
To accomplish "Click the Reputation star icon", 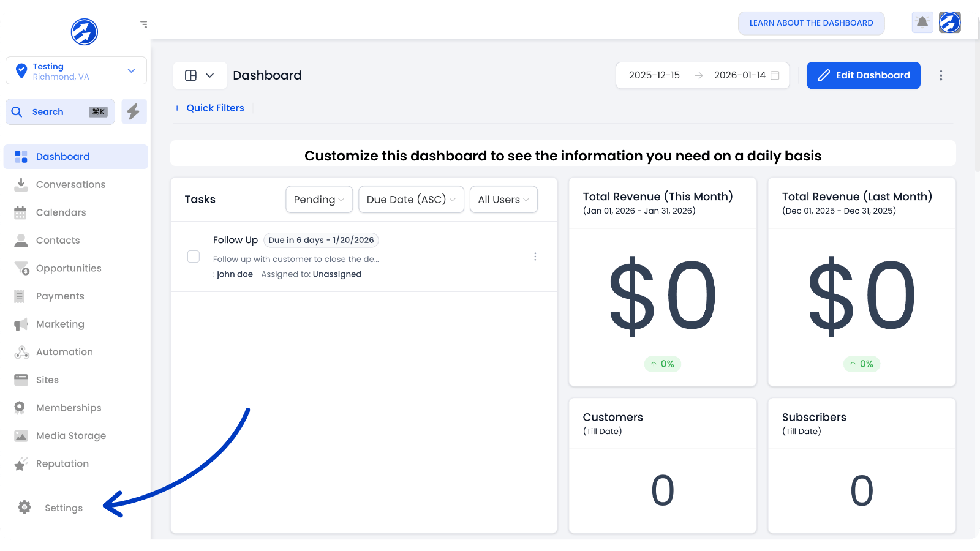I will coord(21,463).
